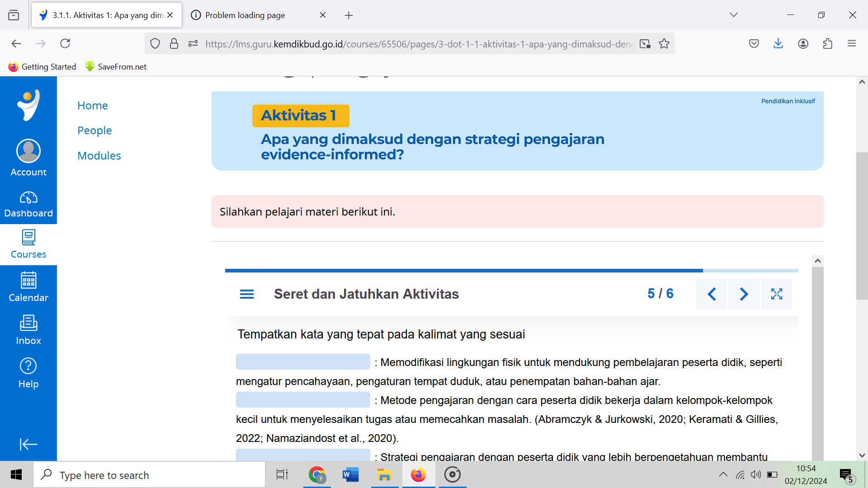Show hidden system tray icons
868x488 pixels.
723,474
